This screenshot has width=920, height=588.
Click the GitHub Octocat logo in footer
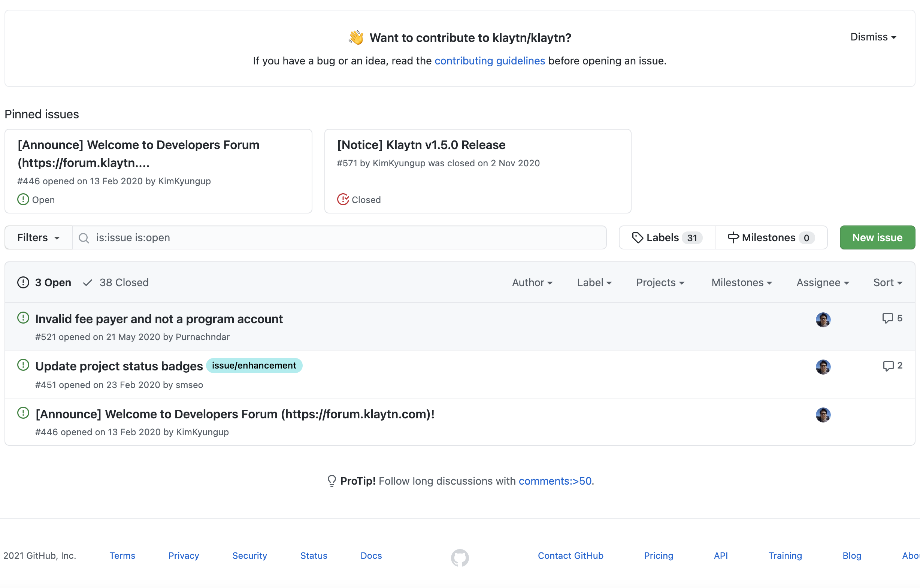pyautogui.click(x=460, y=557)
